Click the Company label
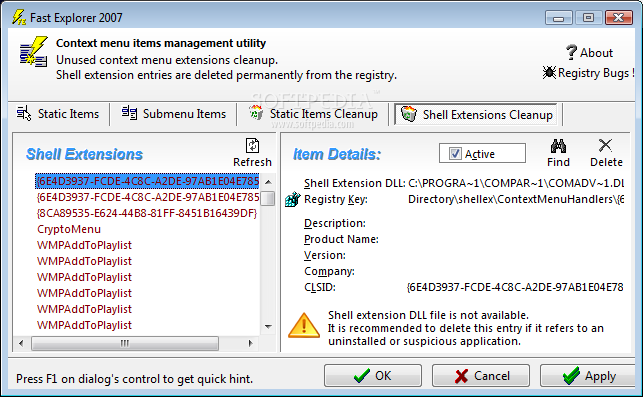Viewport: 643px width, 397px height. coord(329,272)
